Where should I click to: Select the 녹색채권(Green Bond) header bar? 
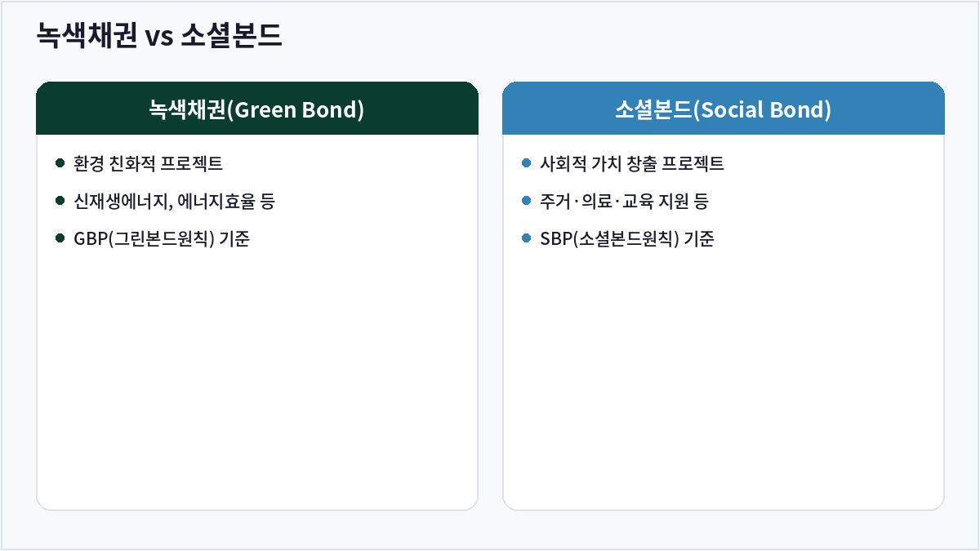pos(257,109)
